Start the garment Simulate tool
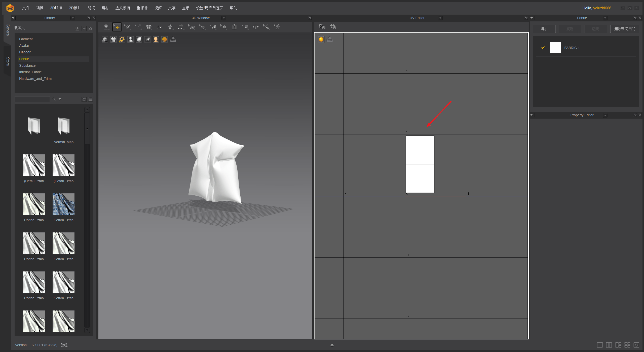 [106, 27]
